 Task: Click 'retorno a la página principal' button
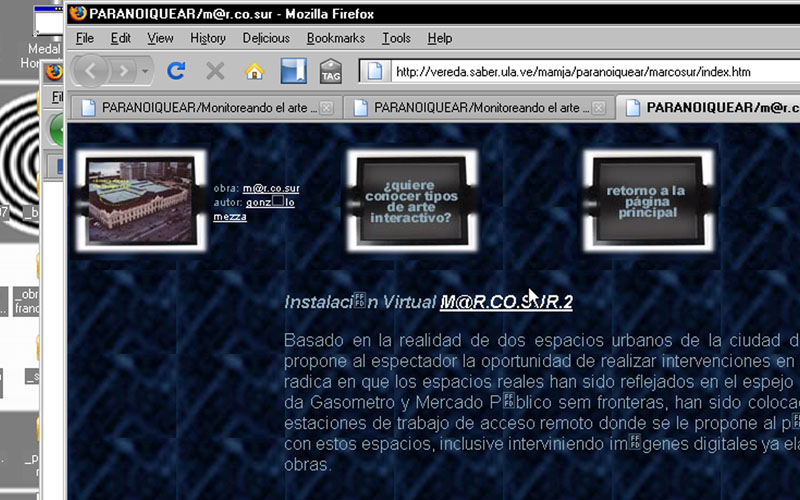coord(648,200)
